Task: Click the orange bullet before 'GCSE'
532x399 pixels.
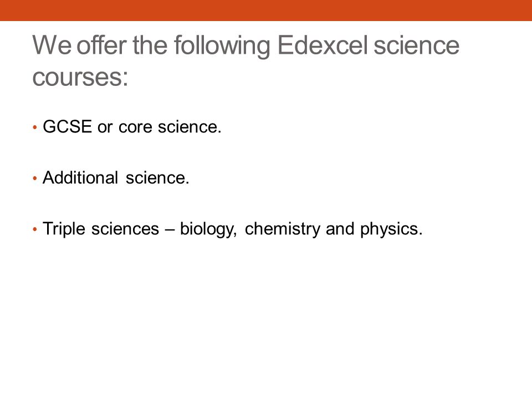Action: (x=34, y=127)
